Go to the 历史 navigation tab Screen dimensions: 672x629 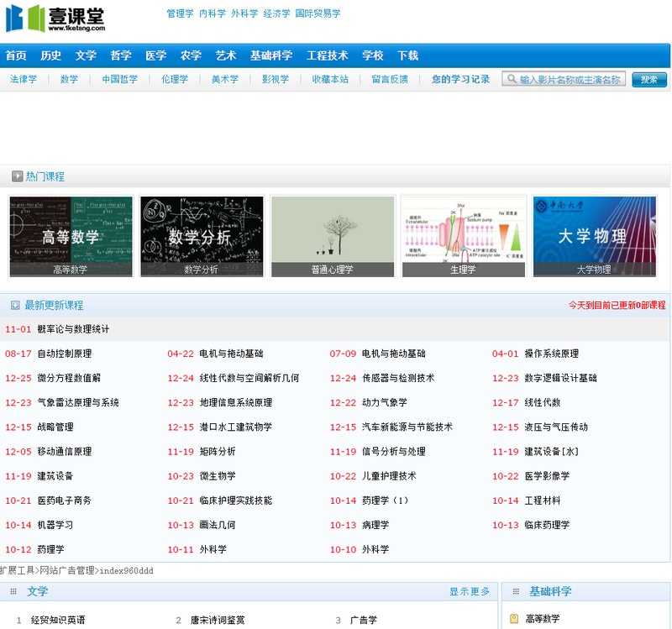[x=51, y=55]
